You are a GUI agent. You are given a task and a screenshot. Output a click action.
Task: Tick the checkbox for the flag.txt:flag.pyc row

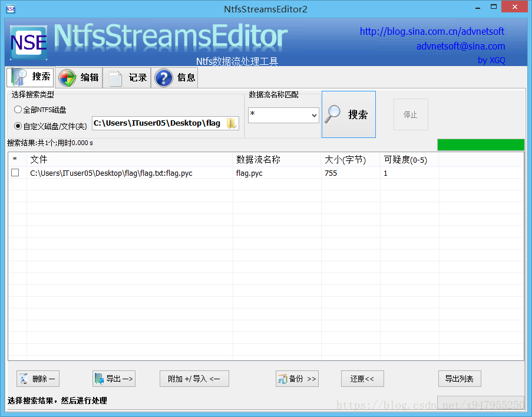(15, 173)
